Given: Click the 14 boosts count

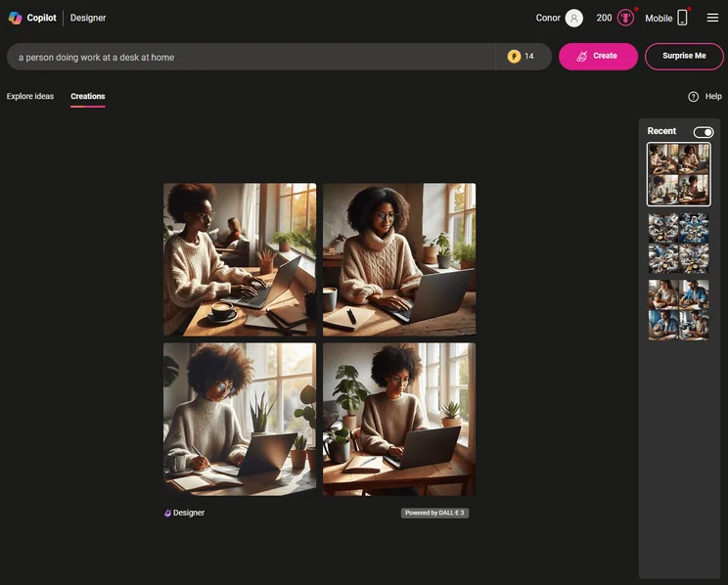Looking at the screenshot, I should pos(528,56).
